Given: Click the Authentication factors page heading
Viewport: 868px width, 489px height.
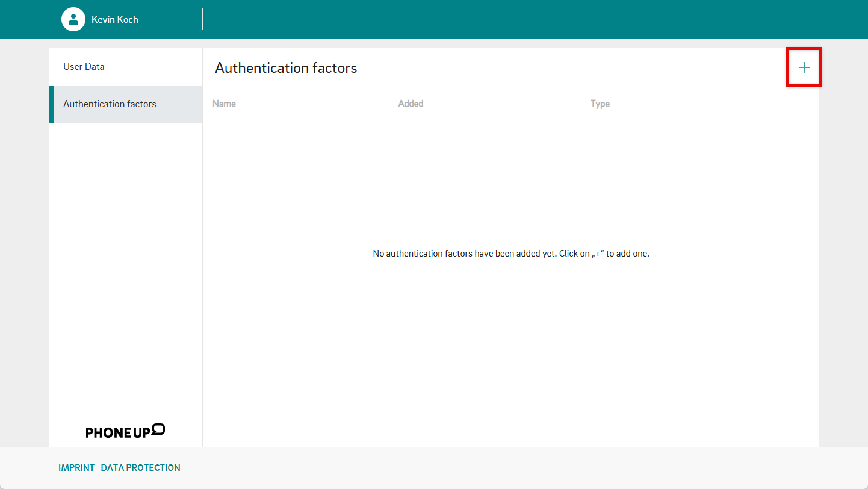Looking at the screenshot, I should [286, 68].
